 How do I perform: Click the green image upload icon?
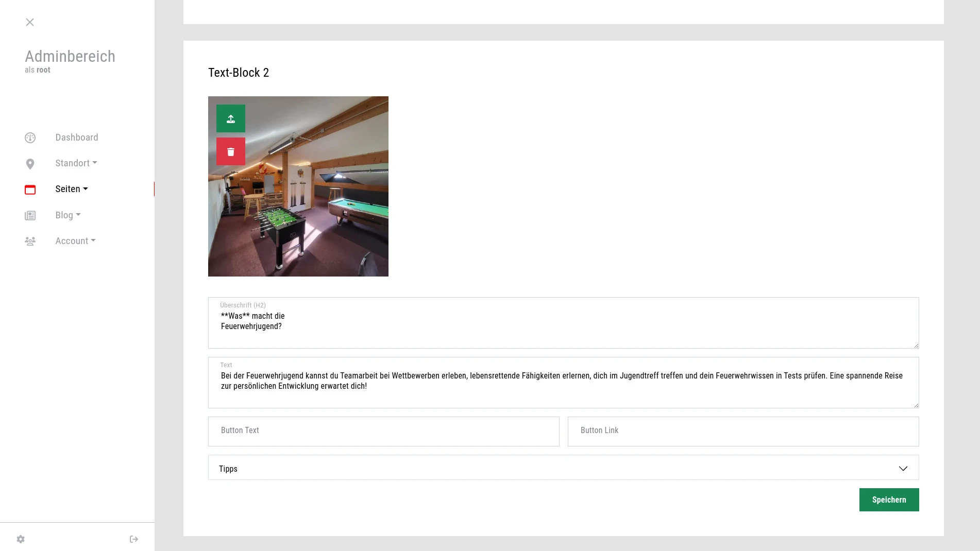point(230,119)
